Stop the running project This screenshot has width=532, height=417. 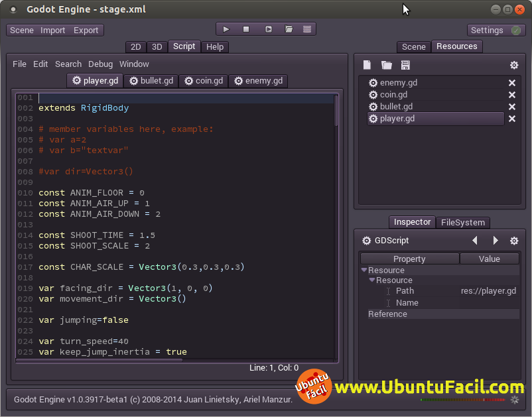(246, 29)
